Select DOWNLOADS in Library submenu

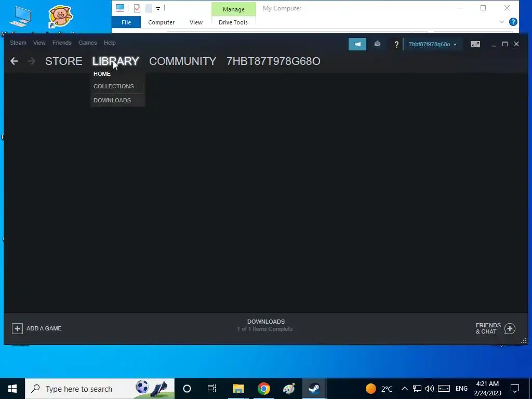(112, 100)
